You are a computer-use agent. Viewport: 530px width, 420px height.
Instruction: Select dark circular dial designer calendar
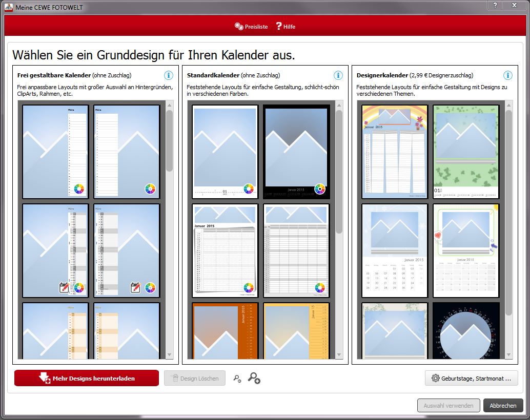(x=466, y=331)
